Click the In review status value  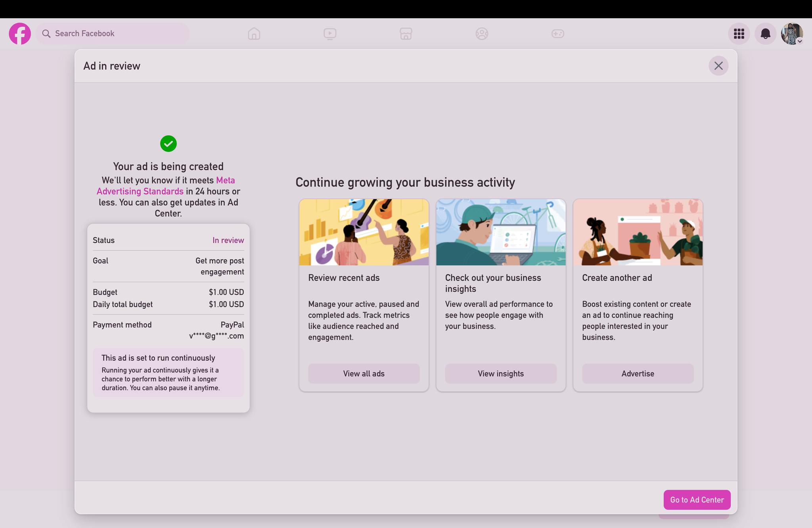click(228, 240)
